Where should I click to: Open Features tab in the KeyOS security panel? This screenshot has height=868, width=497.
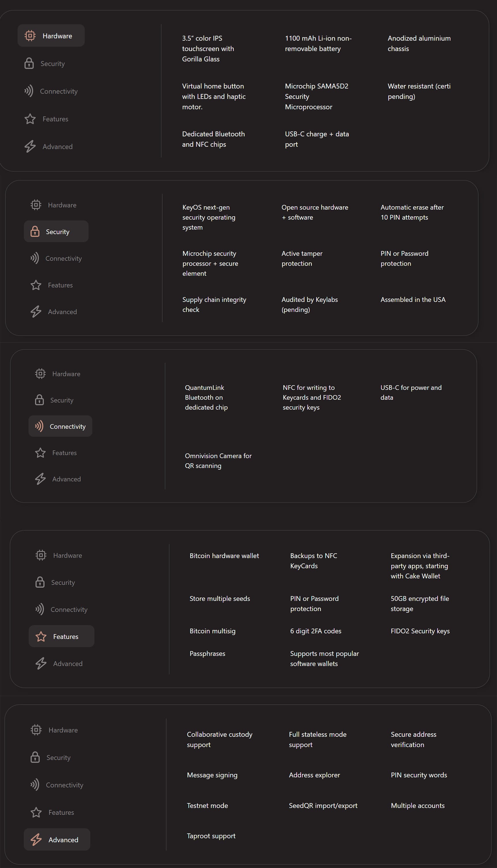click(61, 285)
